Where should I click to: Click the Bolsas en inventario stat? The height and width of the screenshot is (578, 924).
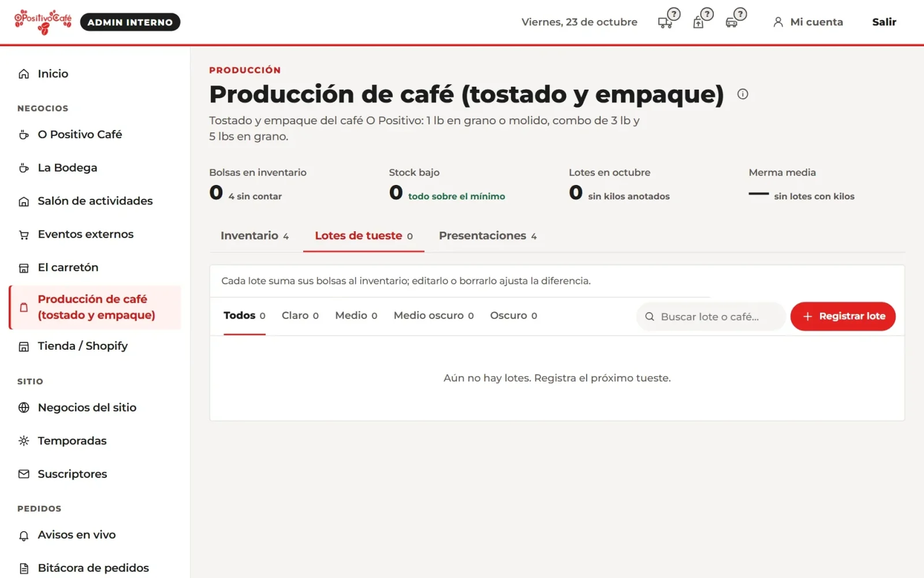point(258,185)
